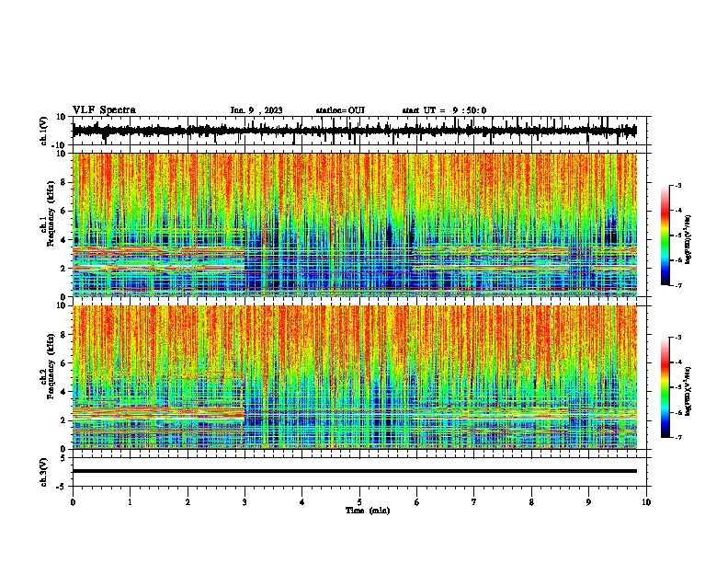Click the "-7" label on ch.1 colorbar
This screenshot has width=728, height=563.
678,285
